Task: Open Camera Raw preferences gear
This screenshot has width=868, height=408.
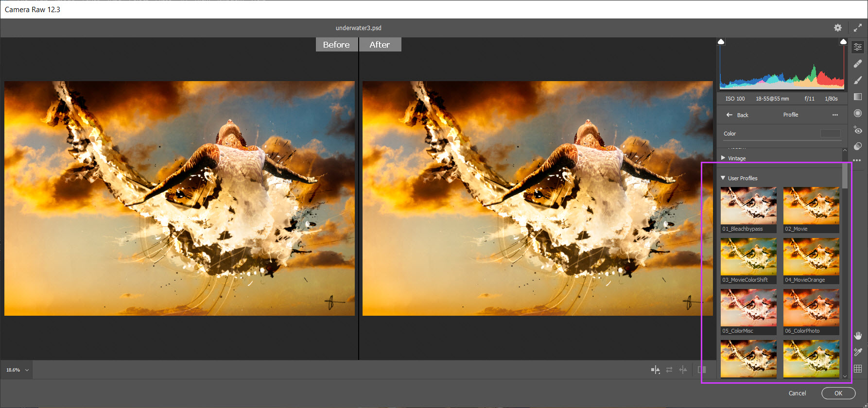Action: [x=838, y=28]
